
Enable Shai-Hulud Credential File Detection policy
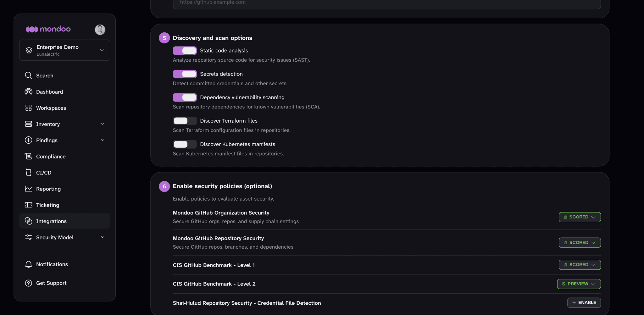click(x=584, y=302)
